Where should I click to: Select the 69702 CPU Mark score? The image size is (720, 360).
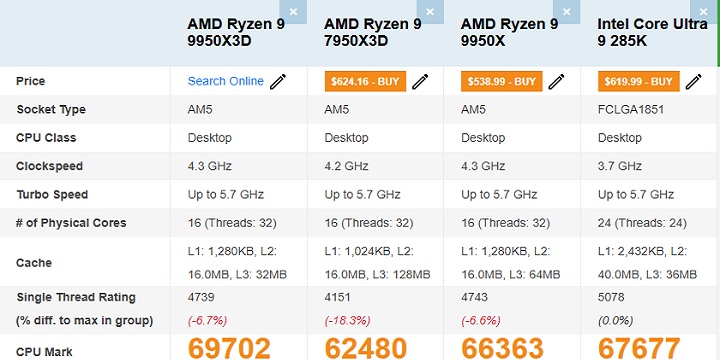point(229,349)
